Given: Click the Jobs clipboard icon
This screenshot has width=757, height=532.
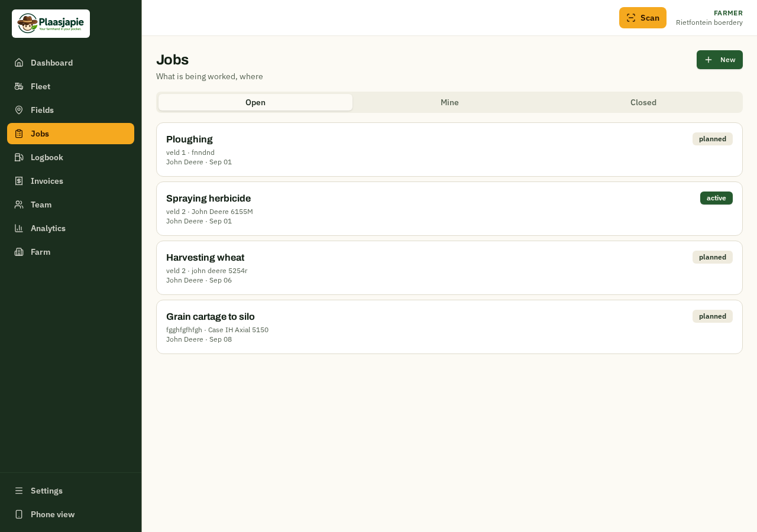Looking at the screenshot, I should 19,134.
